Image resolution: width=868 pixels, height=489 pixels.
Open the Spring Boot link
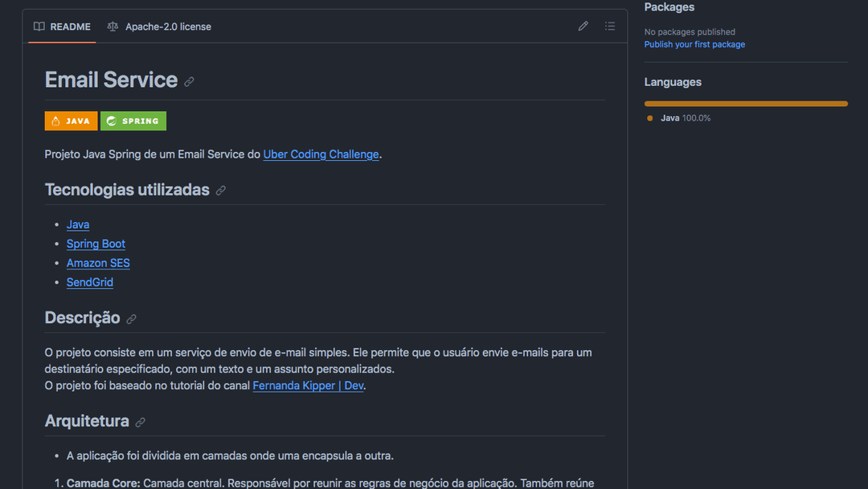point(96,244)
